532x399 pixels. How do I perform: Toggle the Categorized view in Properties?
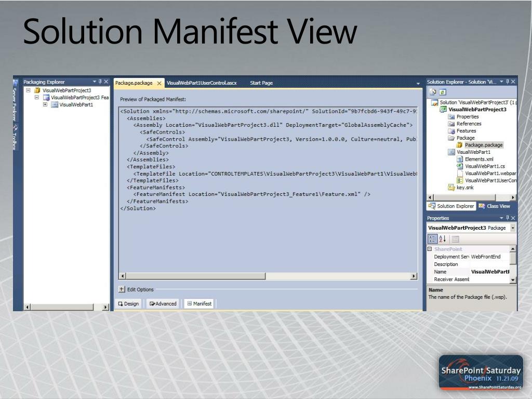point(432,239)
